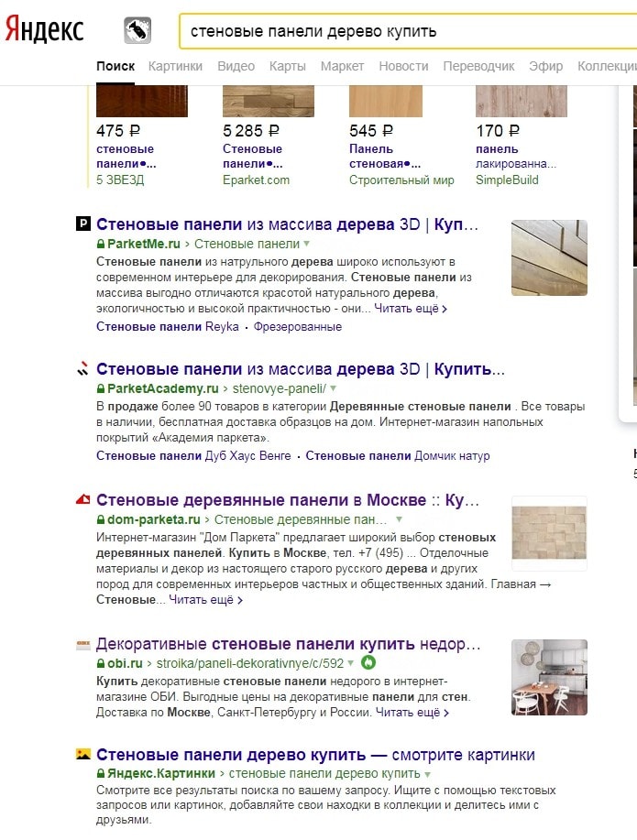This screenshot has width=637, height=840.
Task: Click the red dom-parketa.ru favicon
Action: [83, 500]
